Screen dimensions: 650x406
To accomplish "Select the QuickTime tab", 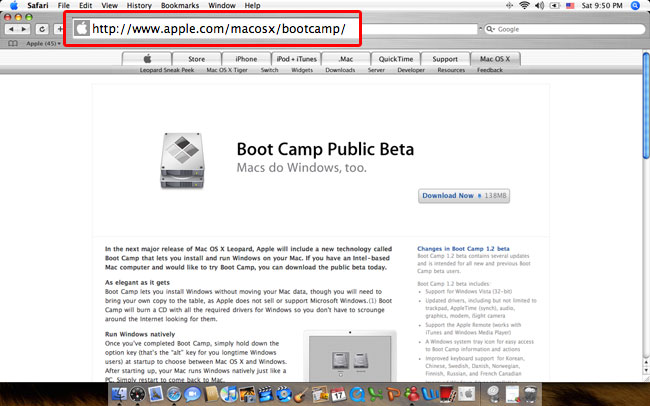I will 396,59.
